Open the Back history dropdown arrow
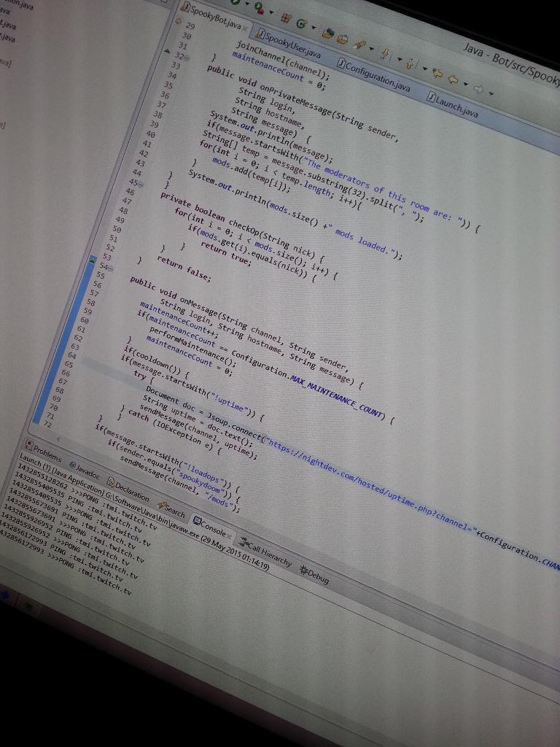The height and width of the screenshot is (747, 560). (466, 84)
